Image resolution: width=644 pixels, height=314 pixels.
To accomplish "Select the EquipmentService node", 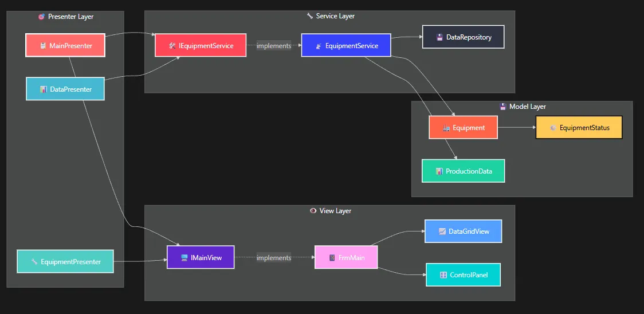I will click(346, 46).
